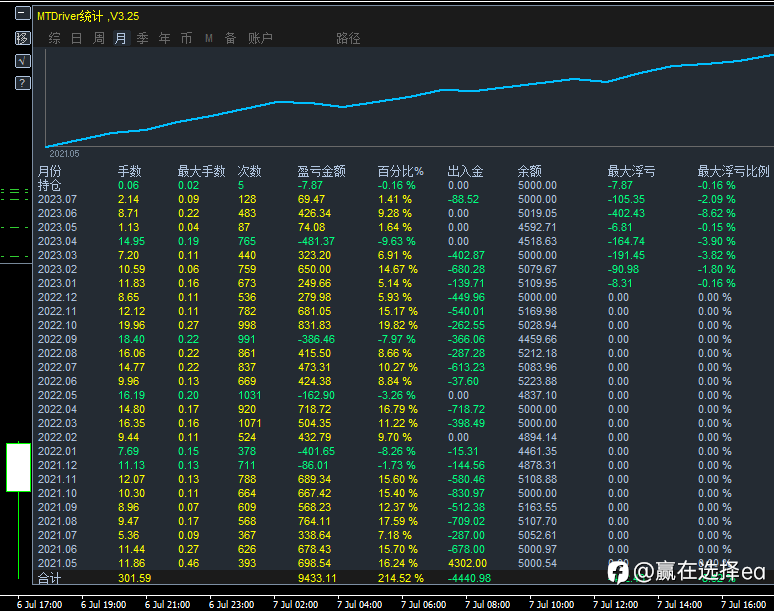Viewport: 774px width, 611px height.
Task: Click the 路径 path label
Action: [x=348, y=38]
